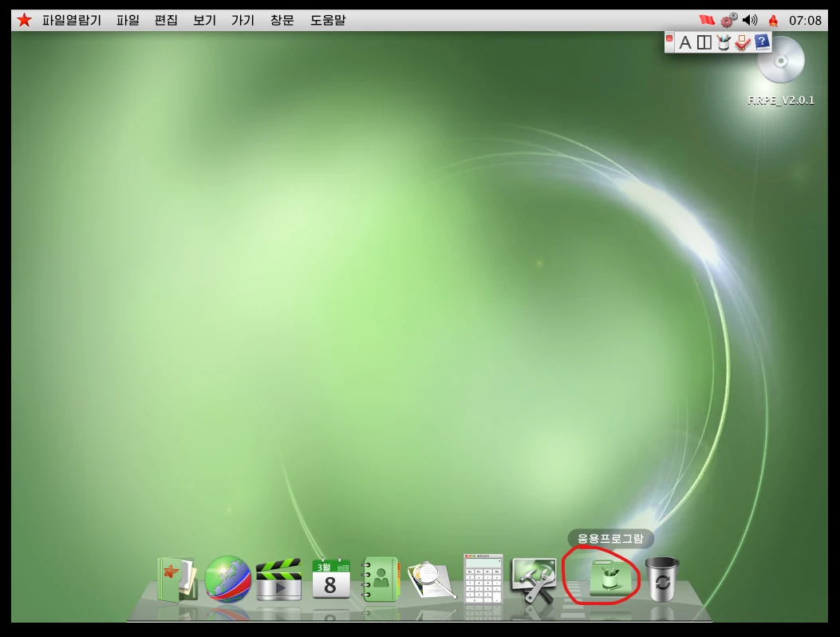
Task: Select the FIRPE_V2.0.1 disc icon
Action: (x=780, y=61)
